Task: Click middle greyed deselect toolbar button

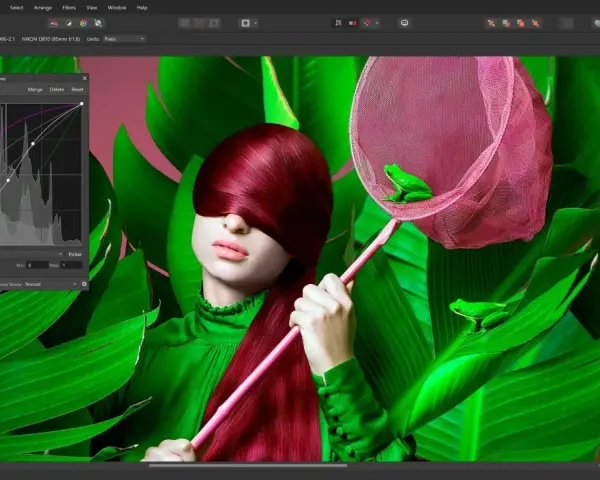Action: click(x=199, y=23)
